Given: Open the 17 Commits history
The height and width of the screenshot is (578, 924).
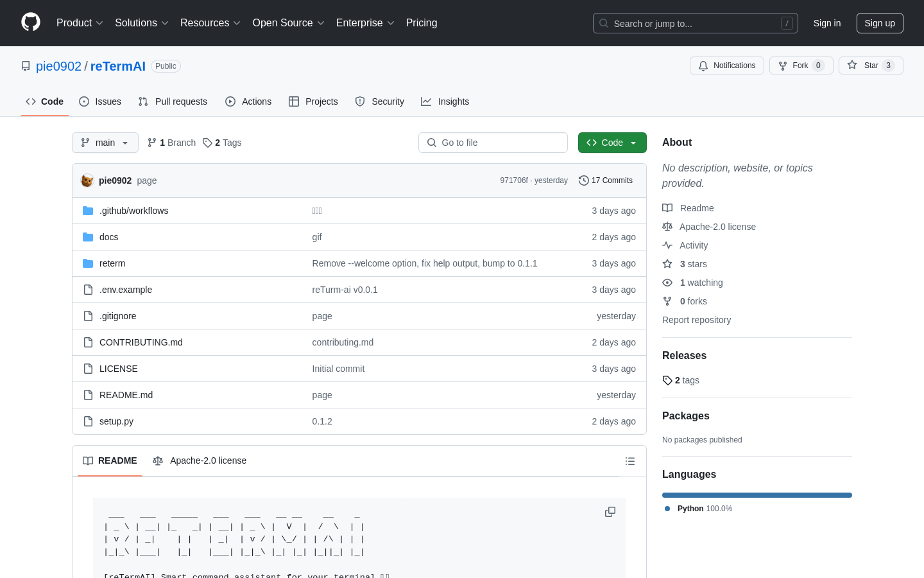Looking at the screenshot, I should click(606, 180).
